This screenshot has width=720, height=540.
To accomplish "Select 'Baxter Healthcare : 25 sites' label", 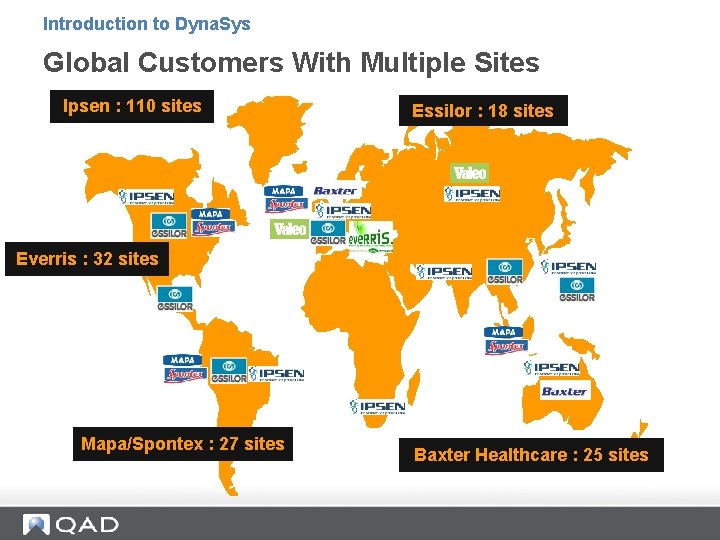I will click(531, 455).
